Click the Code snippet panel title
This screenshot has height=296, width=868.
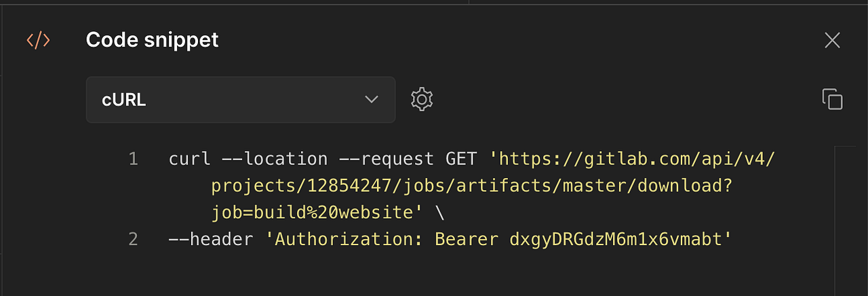(152, 40)
